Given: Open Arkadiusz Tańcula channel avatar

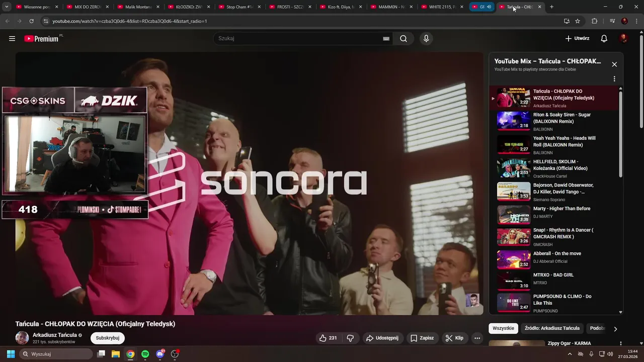Looking at the screenshot, I should (x=22, y=338).
